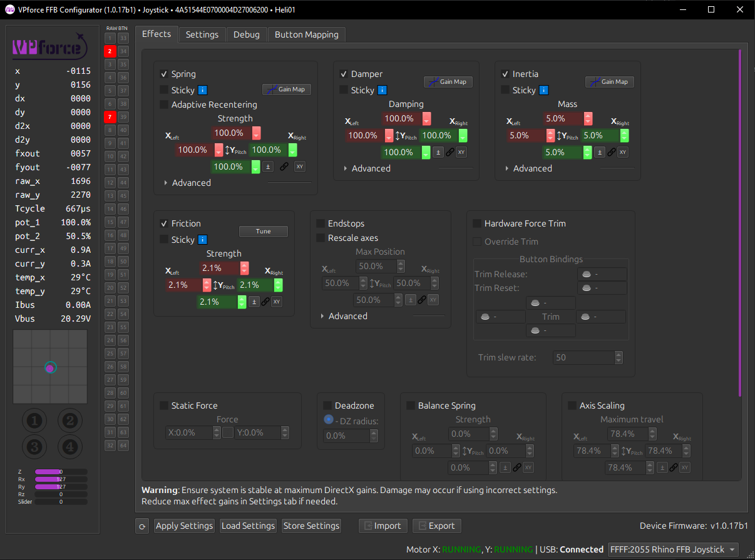The width and height of the screenshot is (755, 560).
Task: Click the top Damping value spinner arrows
Action: point(426,118)
